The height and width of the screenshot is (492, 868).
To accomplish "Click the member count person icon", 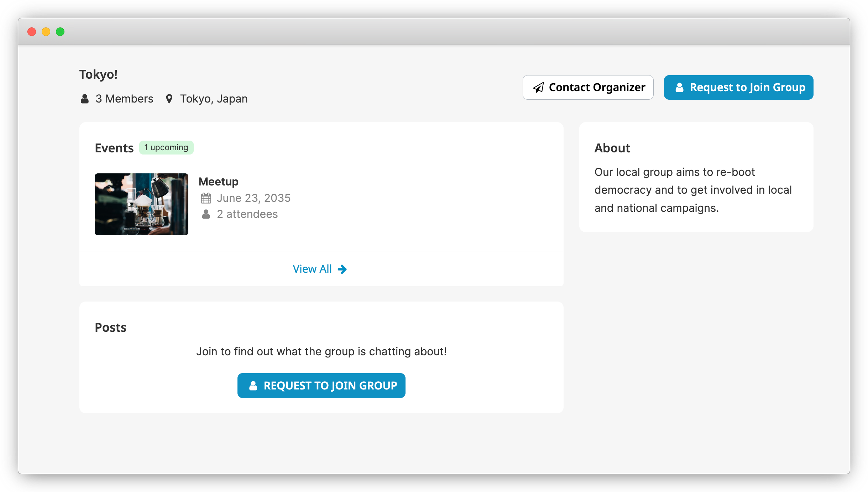I will [x=85, y=99].
